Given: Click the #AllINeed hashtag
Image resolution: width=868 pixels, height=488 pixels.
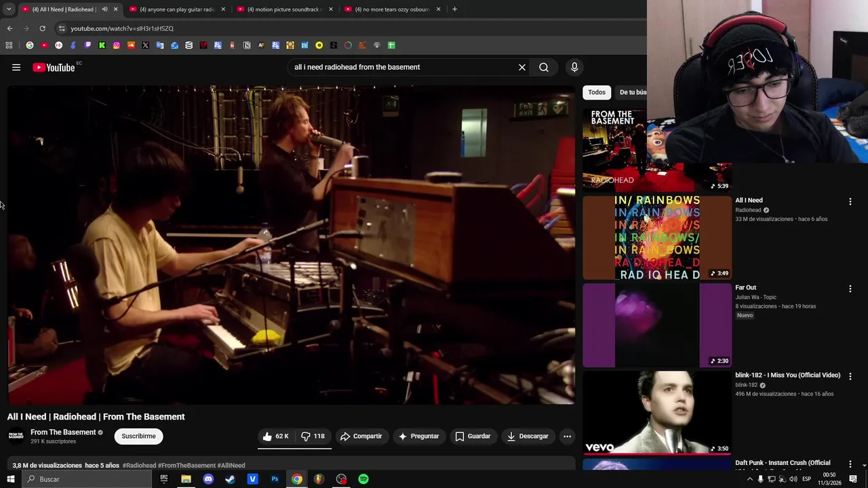Looking at the screenshot, I should coord(231,466).
